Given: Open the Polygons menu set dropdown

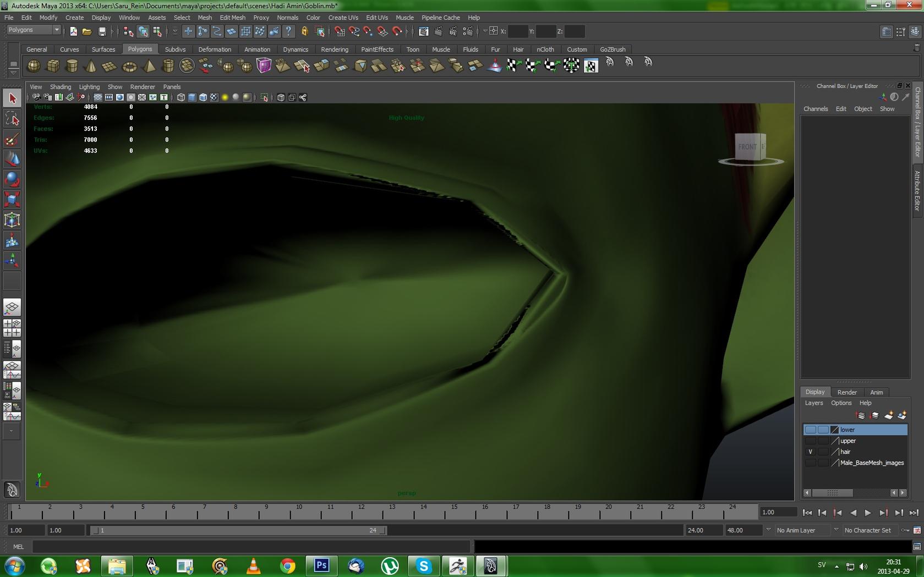Looking at the screenshot, I should click(34, 30).
